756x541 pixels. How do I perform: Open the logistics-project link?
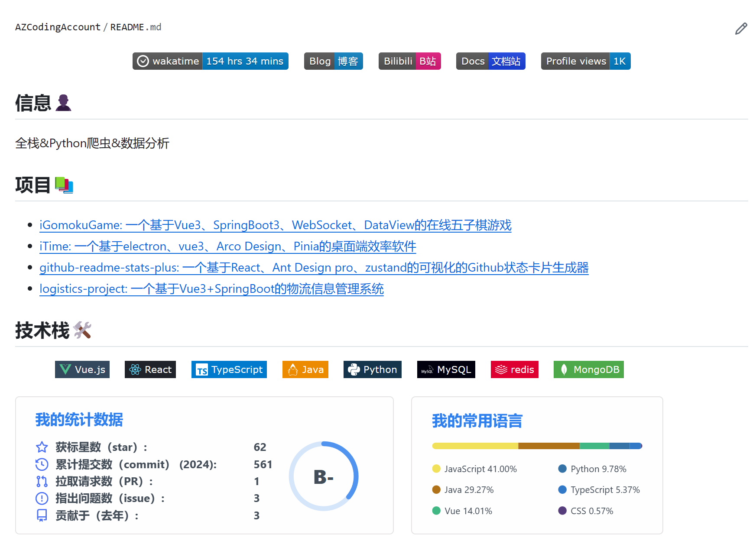[x=211, y=289]
